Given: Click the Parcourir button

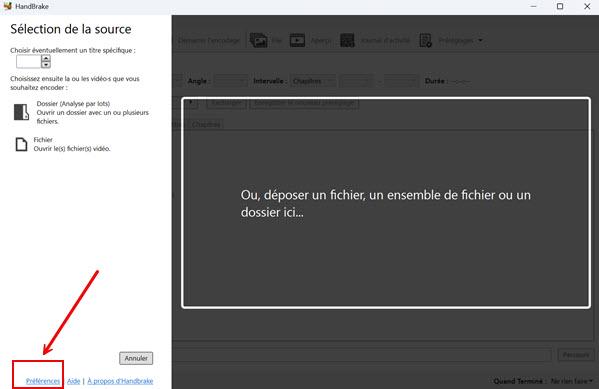Looking at the screenshot, I should click(x=576, y=355).
